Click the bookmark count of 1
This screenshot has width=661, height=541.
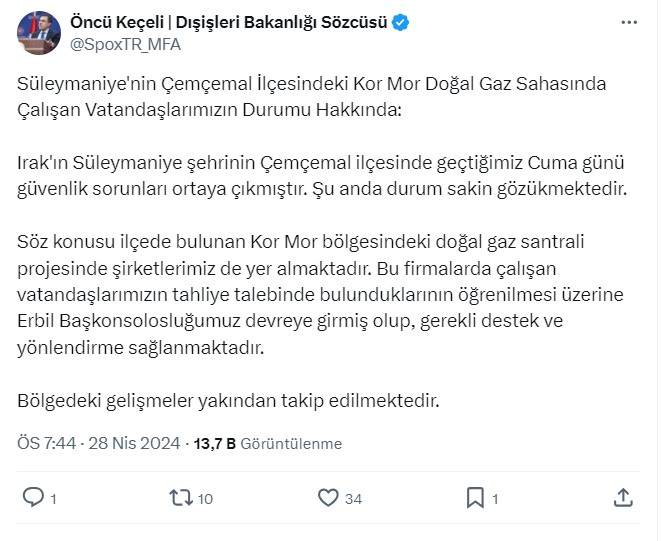pos(495,498)
